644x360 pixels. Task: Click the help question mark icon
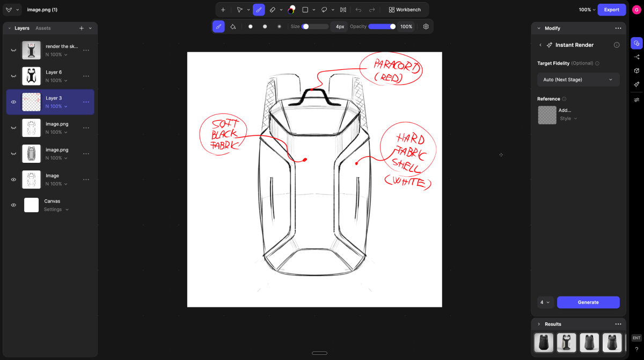point(636,349)
